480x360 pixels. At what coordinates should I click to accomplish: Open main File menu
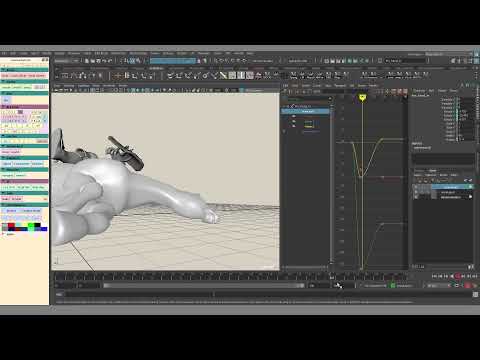4,53
